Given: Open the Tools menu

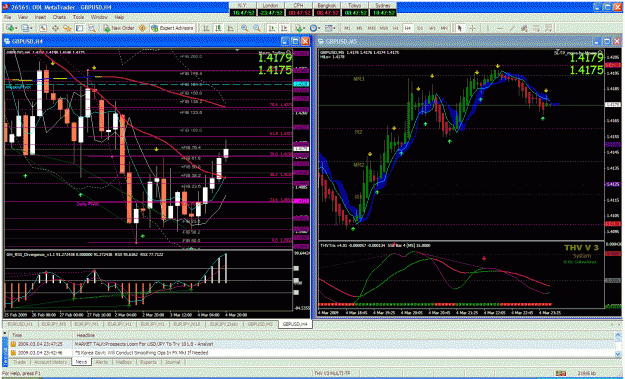Looking at the screenshot, I should [x=79, y=17].
